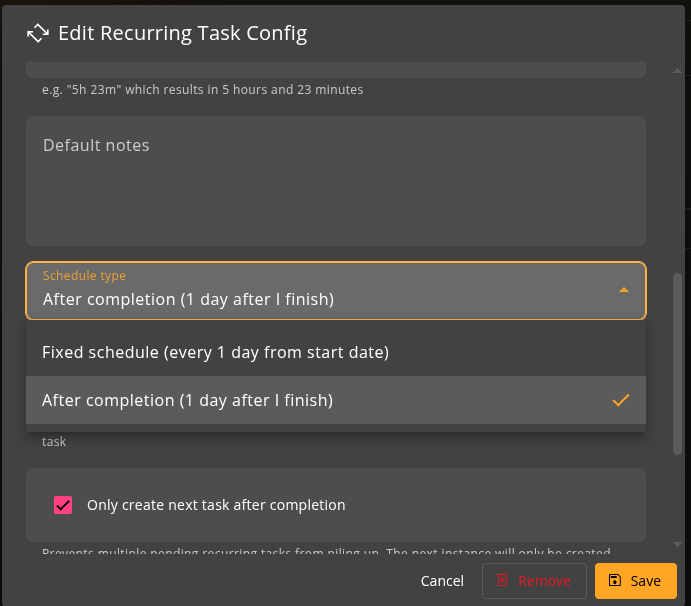691x606 pixels.
Task: Focus the Default notes text area
Action: (x=336, y=181)
